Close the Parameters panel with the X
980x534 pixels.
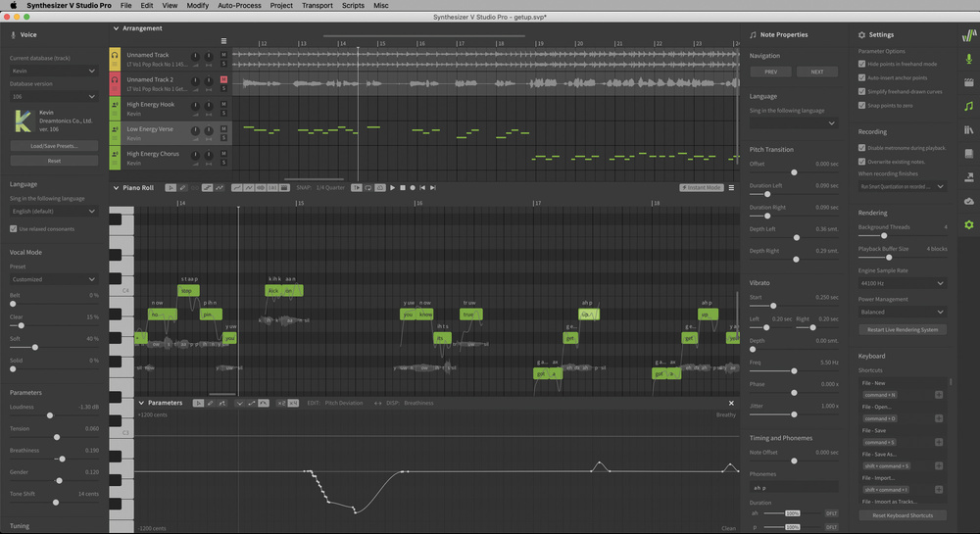pyautogui.click(x=731, y=403)
